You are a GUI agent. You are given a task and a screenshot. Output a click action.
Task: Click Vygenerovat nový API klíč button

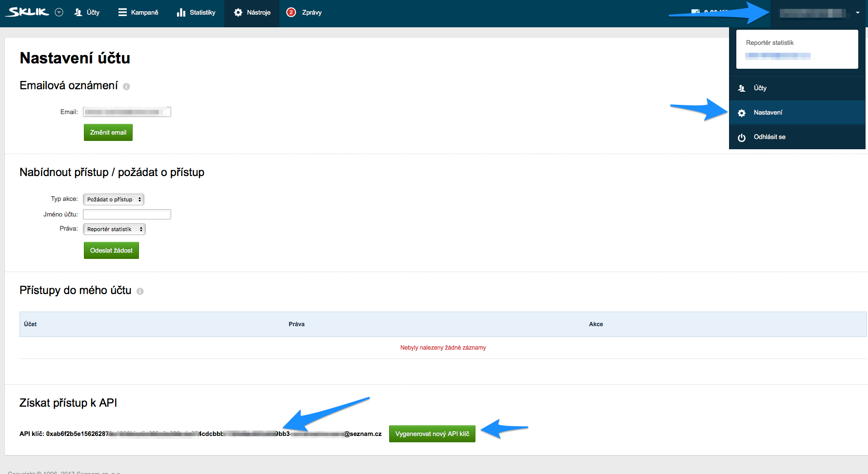coord(432,434)
